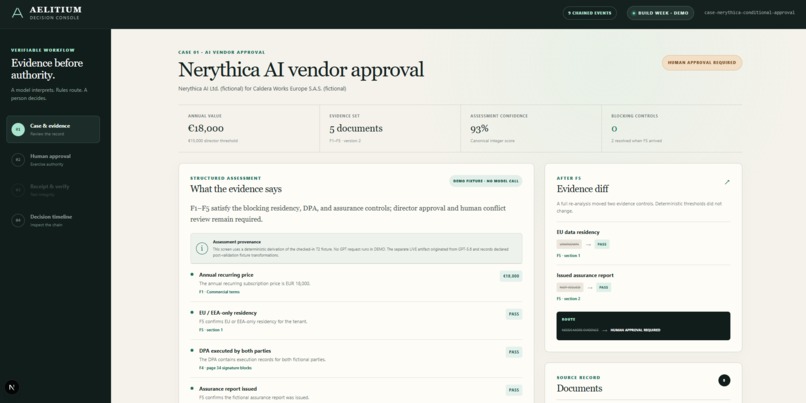
Task: Click the €18,000 annual value figure
Action: coord(206,129)
